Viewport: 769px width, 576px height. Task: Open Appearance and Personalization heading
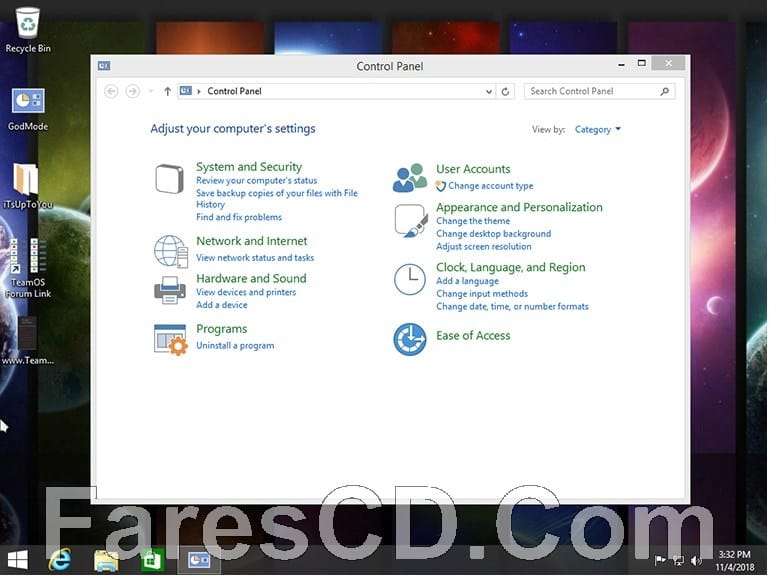tap(519, 207)
